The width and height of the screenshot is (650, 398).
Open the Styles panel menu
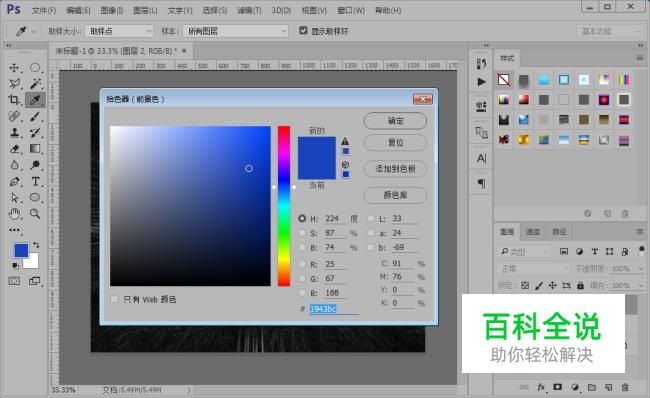pos(640,58)
